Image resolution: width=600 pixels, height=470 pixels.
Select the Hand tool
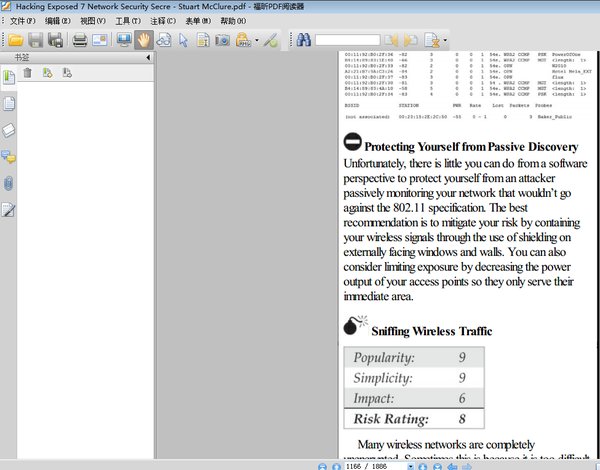144,40
